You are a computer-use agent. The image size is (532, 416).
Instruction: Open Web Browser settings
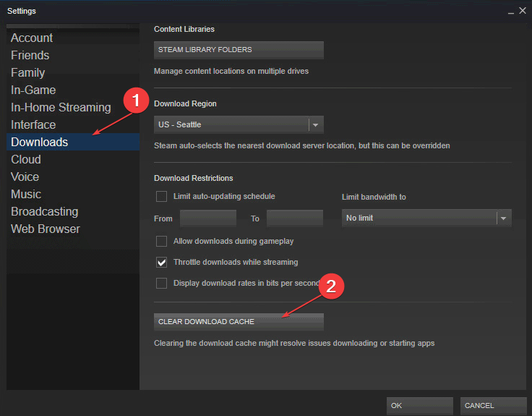(x=72, y=228)
